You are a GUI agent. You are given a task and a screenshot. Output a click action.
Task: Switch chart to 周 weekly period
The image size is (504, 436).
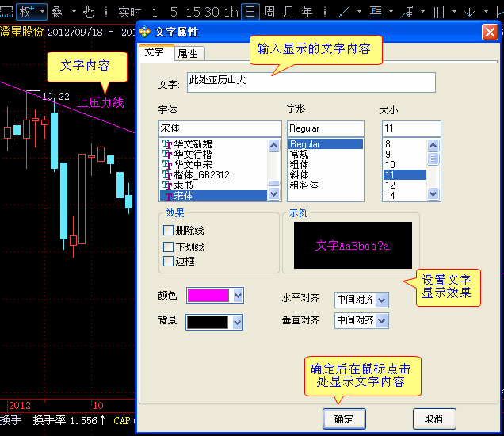[x=269, y=12]
